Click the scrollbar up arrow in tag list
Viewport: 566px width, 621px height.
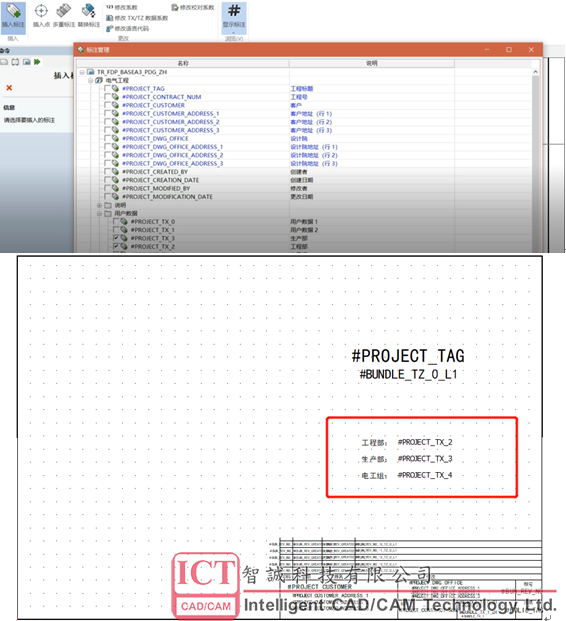pos(536,72)
